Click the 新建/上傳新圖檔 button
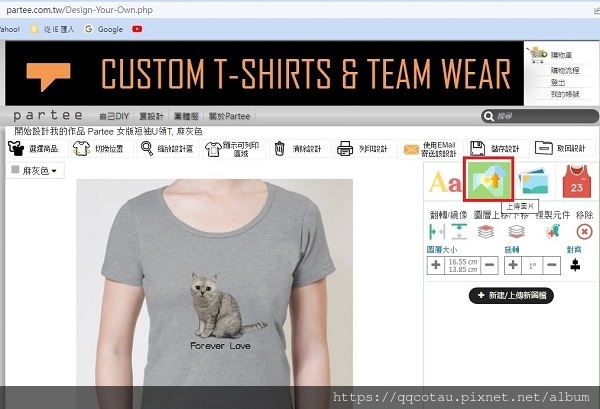Screen dimensions: 600x409 pyautogui.click(x=511, y=295)
